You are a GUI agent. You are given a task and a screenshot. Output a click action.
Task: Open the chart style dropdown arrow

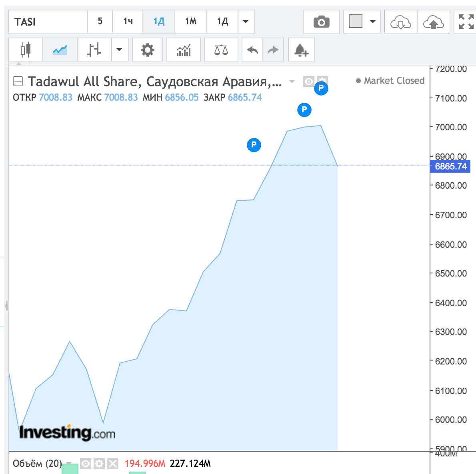(x=120, y=50)
